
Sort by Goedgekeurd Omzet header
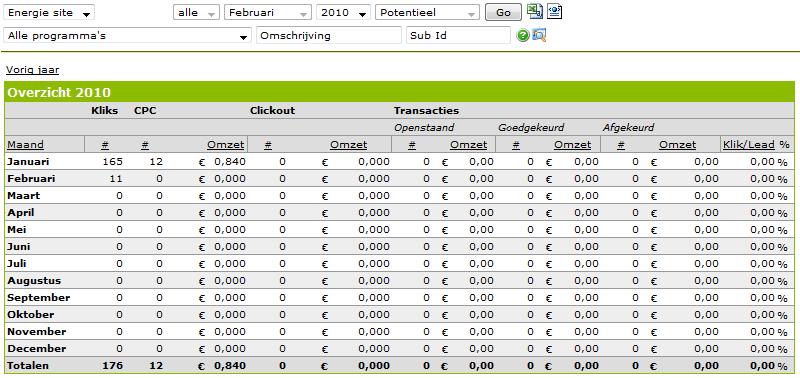pos(572,145)
